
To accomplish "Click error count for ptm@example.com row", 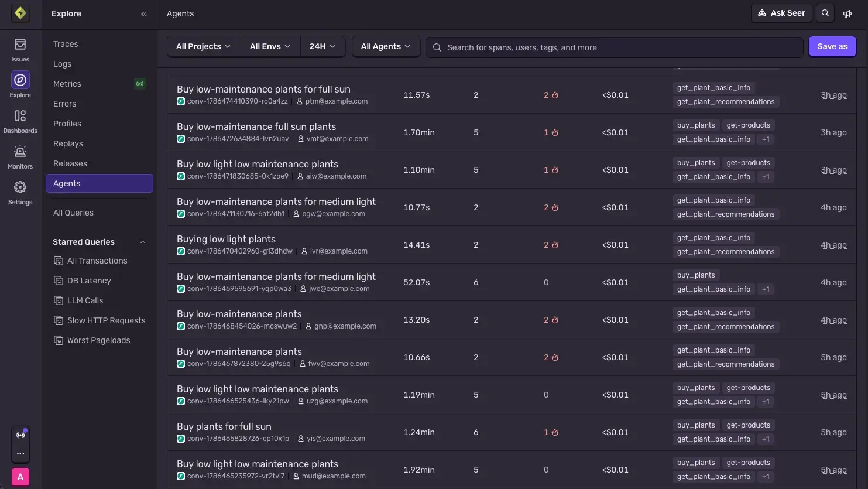I will coord(550,95).
